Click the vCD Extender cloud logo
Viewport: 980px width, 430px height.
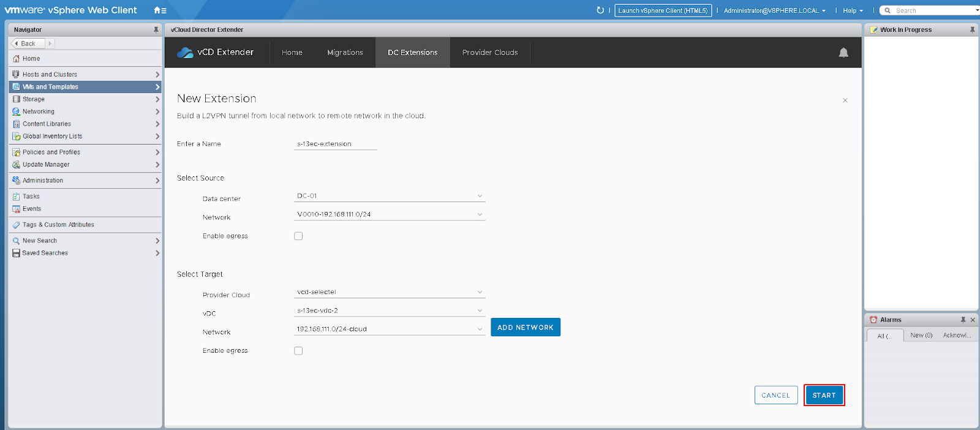point(185,53)
